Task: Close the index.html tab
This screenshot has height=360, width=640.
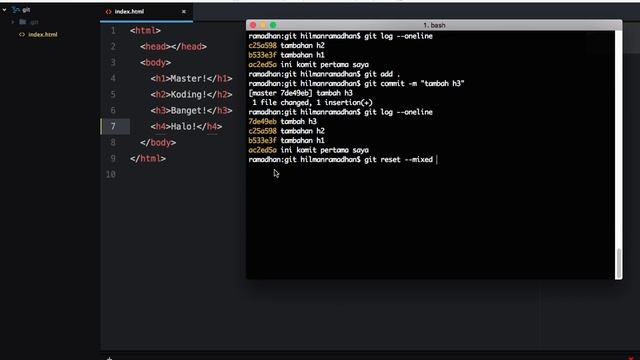Action: [x=184, y=11]
